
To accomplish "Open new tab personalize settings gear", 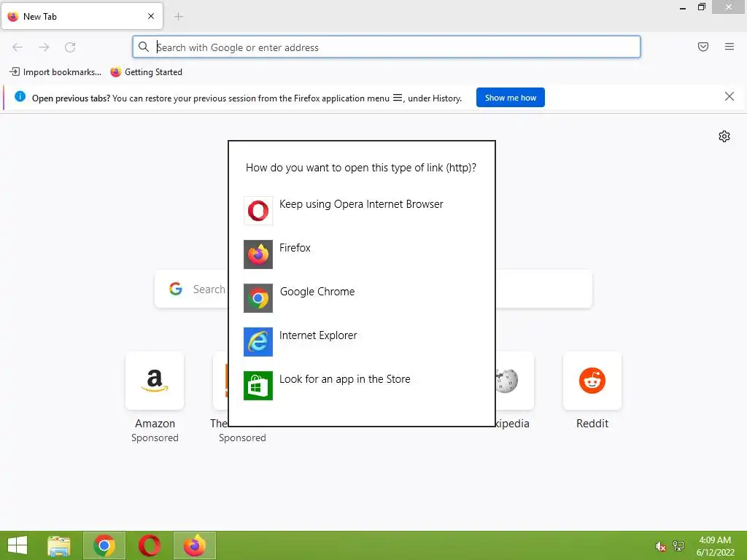I will 724,136.
